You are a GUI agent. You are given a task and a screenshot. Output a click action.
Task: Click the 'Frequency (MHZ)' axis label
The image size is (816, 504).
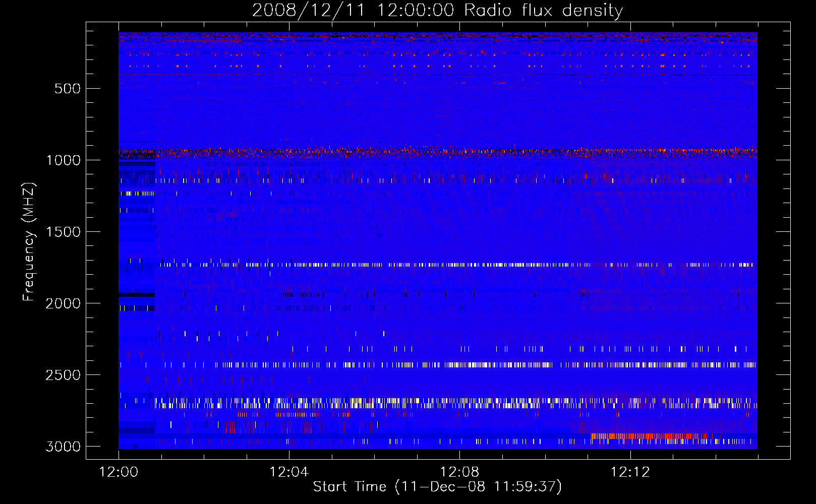tap(29, 242)
